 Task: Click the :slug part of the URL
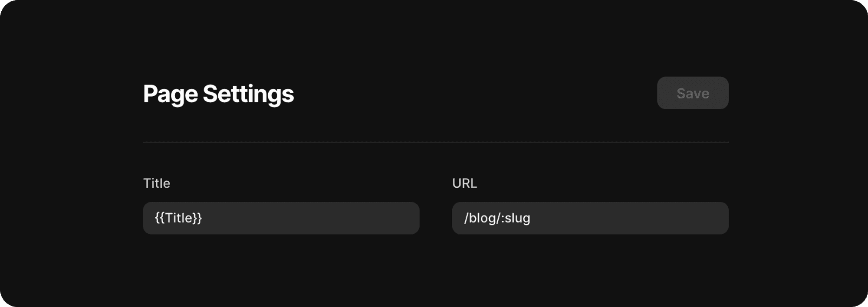pyautogui.click(x=516, y=218)
